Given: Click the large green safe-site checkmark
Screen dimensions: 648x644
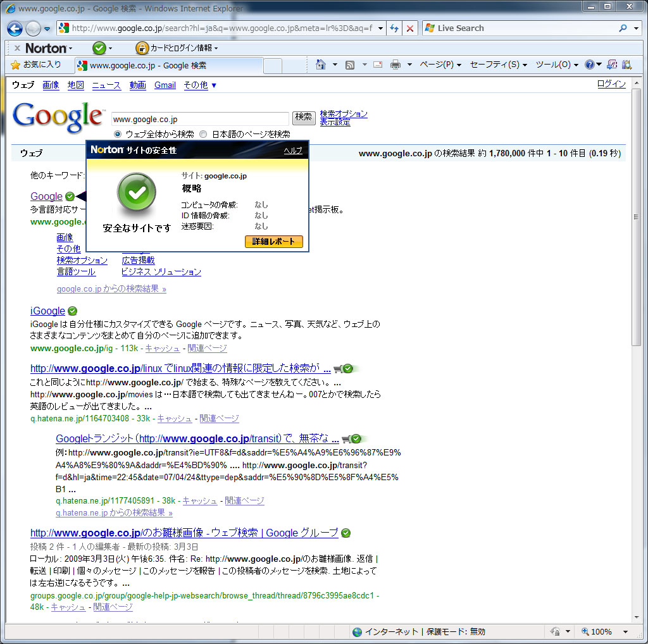Looking at the screenshot, I should (x=137, y=192).
